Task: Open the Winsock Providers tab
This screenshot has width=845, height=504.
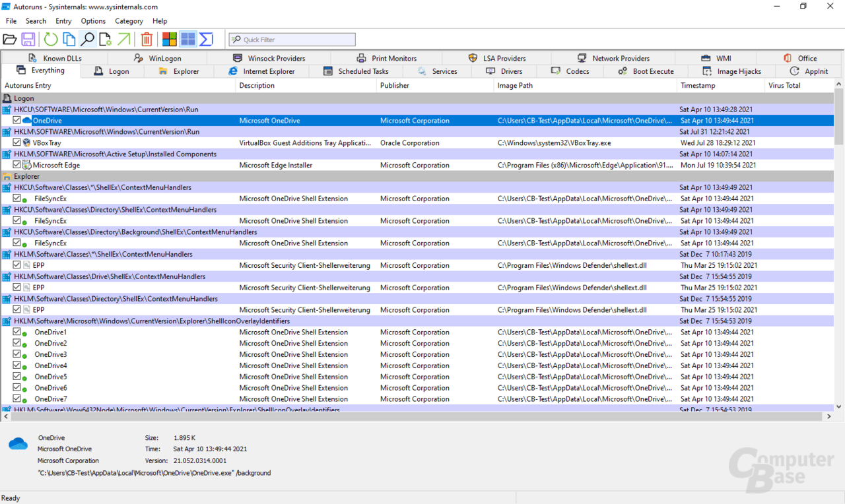Action: click(269, 58)
